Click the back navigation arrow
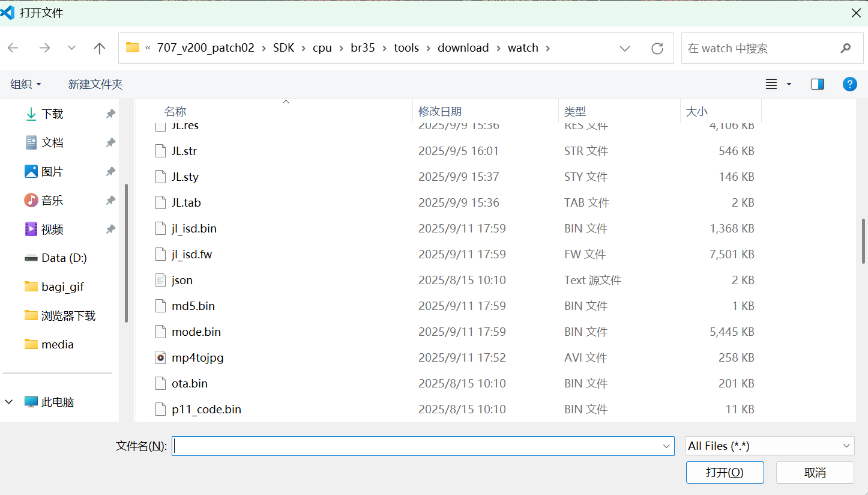This screenshot has height=495, width=868. pyautogui.click(x=13, y=48)
